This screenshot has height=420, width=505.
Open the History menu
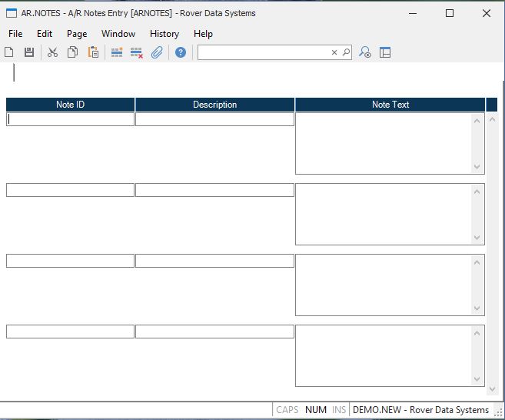(164, 34)
